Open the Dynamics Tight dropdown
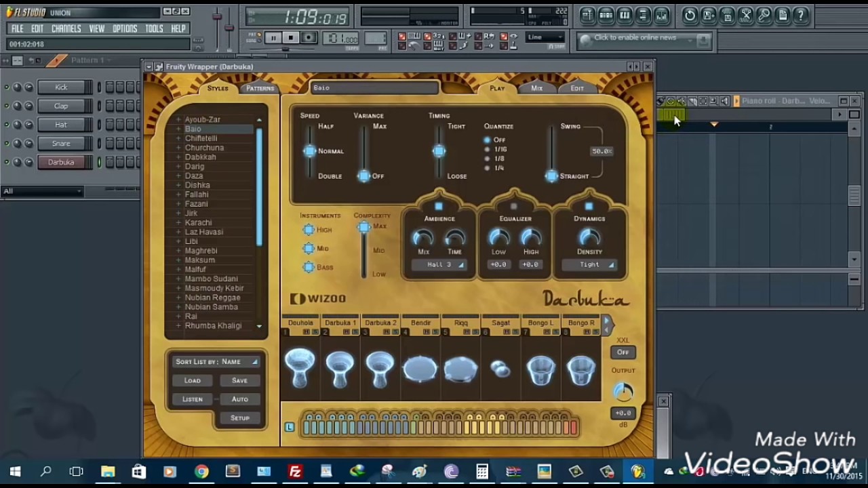This screenshot has width=868, height=488. click(590, 265)
